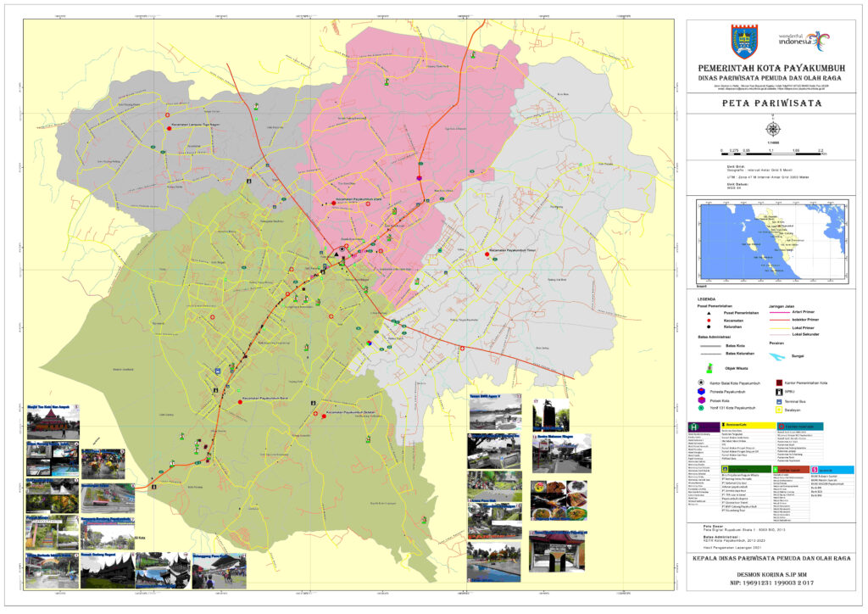Click the Swalayan yellow square legend icon
Image resolution: width=868 pixels, height=614 pixels.
779,409
